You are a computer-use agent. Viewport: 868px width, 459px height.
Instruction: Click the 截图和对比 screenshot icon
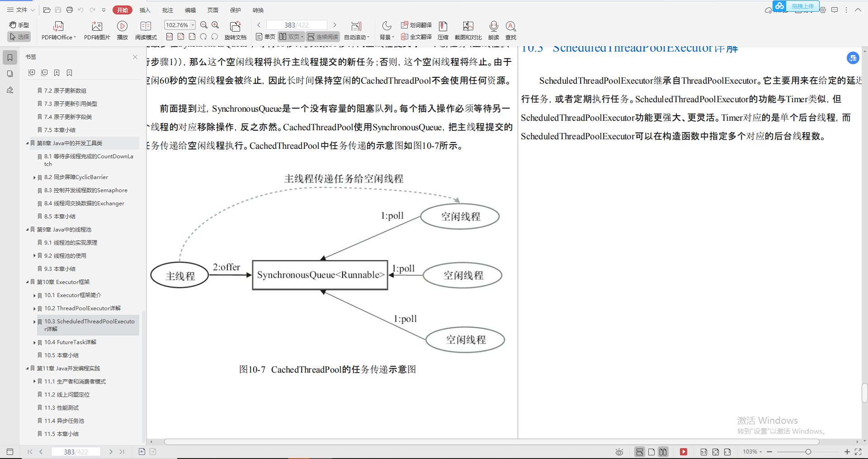(468, 26)
